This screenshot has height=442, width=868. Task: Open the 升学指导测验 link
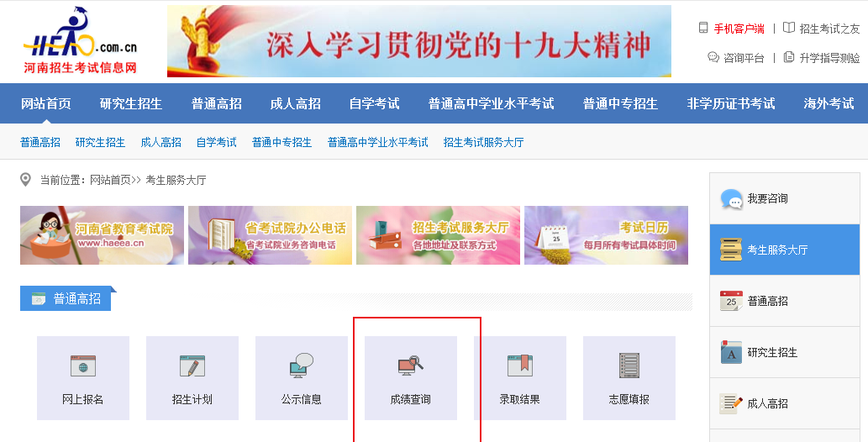point(830,58)
